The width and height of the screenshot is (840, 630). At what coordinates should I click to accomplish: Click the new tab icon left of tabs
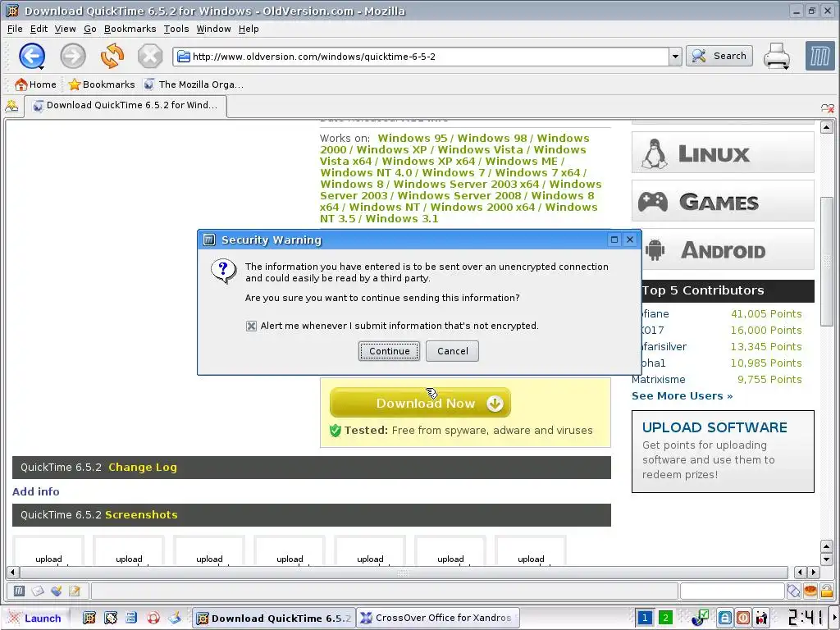tap(11, 106)
